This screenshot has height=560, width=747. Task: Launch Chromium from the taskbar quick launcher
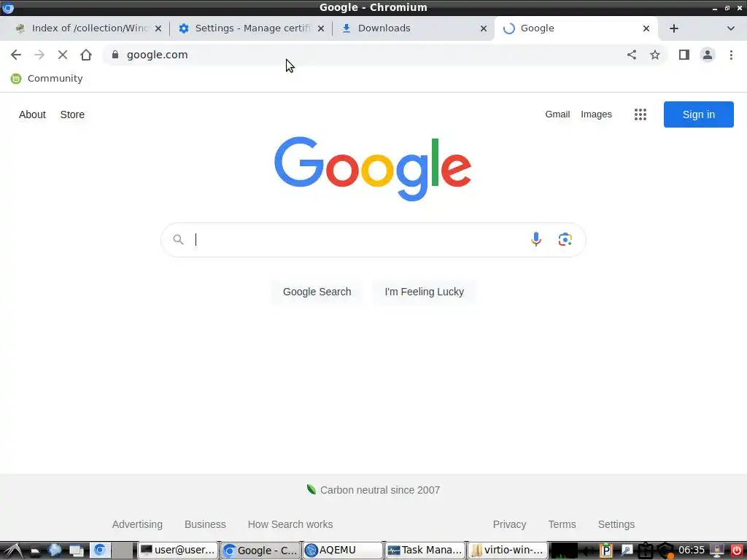pyautogui.click(x=100, y=551)
